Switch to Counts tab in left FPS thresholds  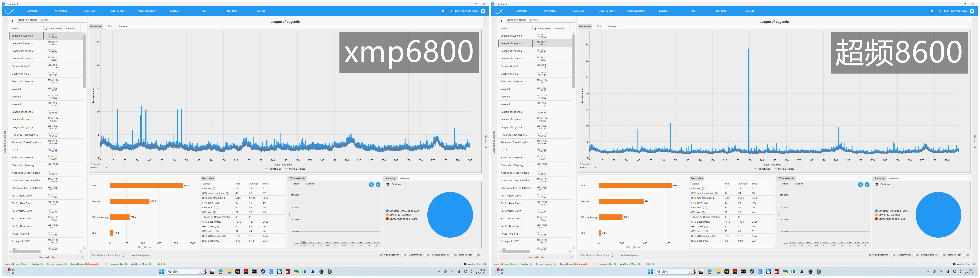tap(310, 184)
